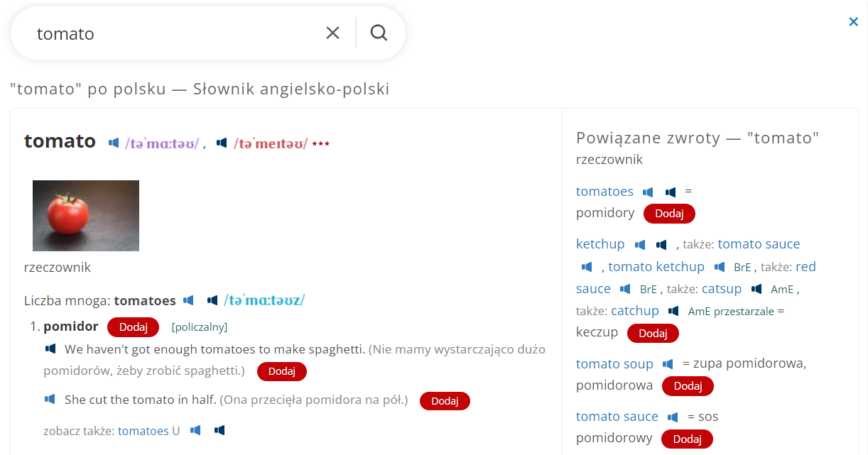Play audio for 'tomato soup' phrase
Screen dimensions: 868x455
pyautogui.click(x=668, y=364)
